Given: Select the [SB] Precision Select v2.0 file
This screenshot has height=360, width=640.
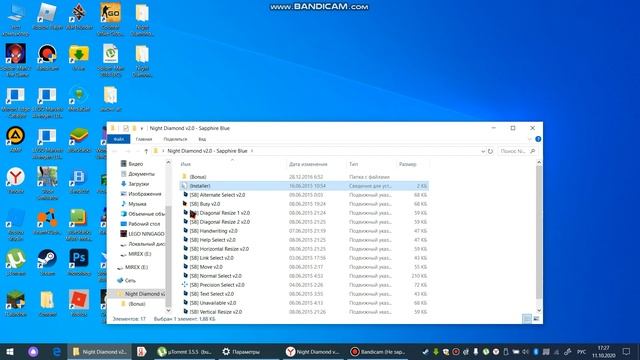Looking at the screenshot, I should [x=304, y=284].
